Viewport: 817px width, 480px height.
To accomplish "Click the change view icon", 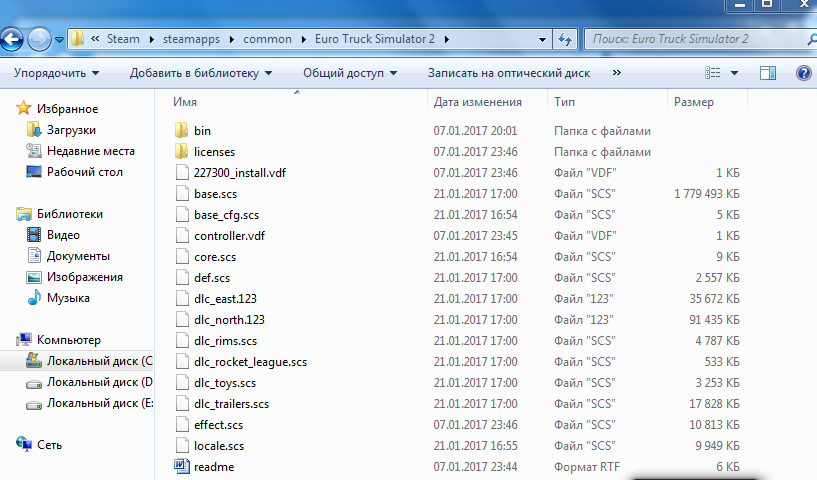I will 712,73.
